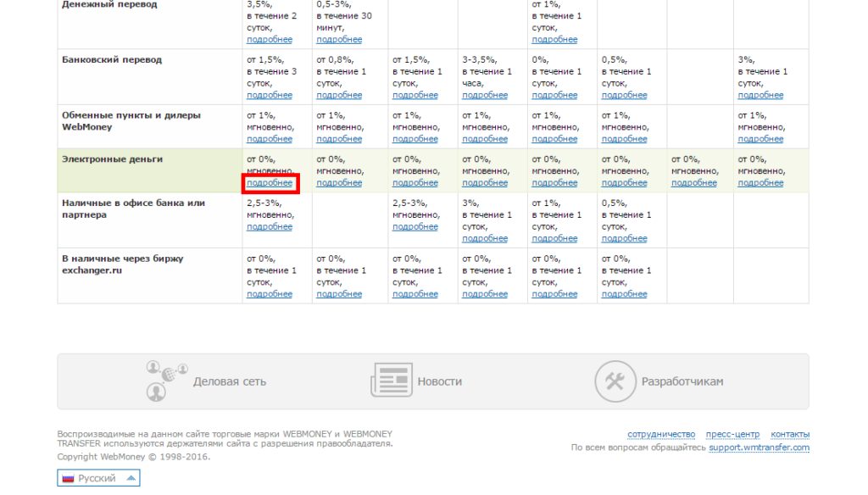Image resolution: width=868 pixels, height=495 pixels.
Task: Open the Деловая сеть text link
Action: 229,381
